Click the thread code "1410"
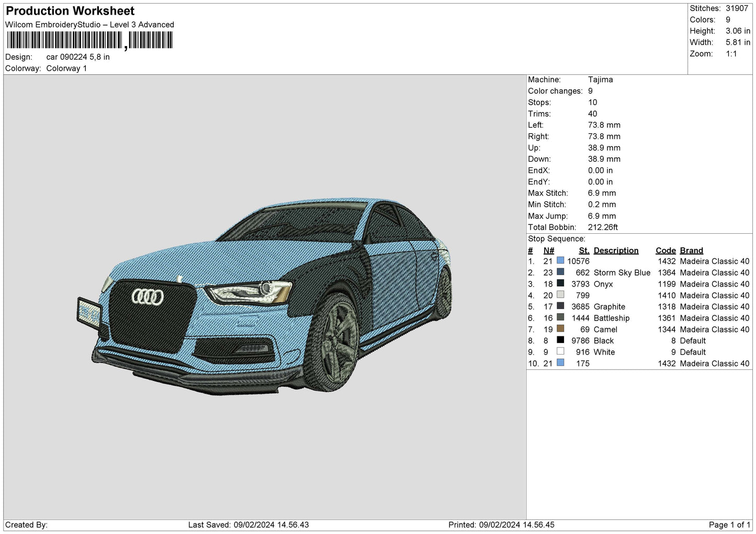756x534 pixels. click(667, 296)
